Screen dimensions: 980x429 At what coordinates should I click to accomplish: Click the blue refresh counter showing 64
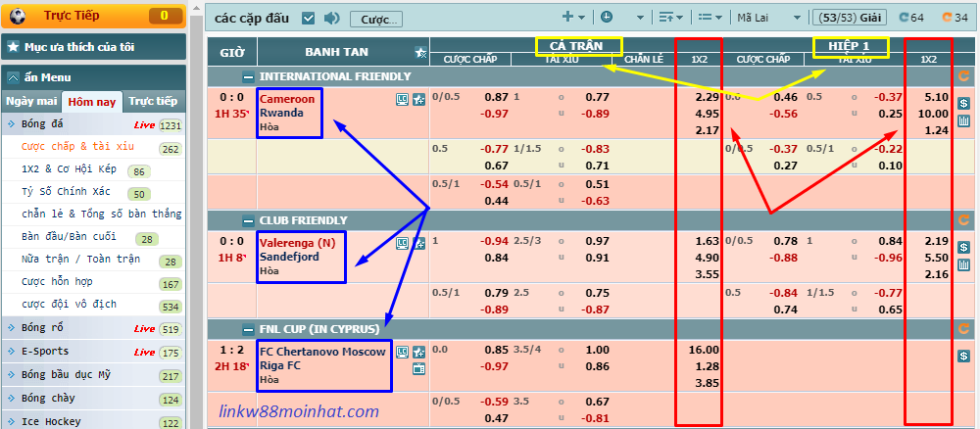tap(911, 18)
